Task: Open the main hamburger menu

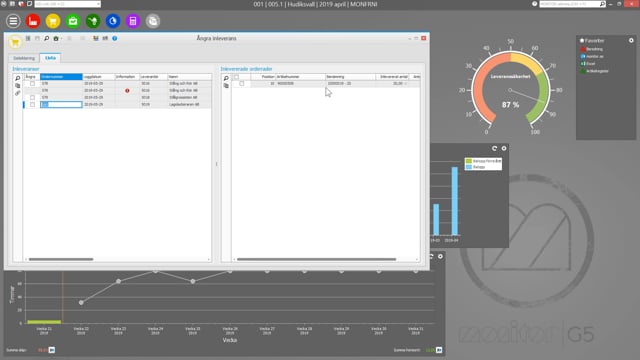Action: coord(13,21)
